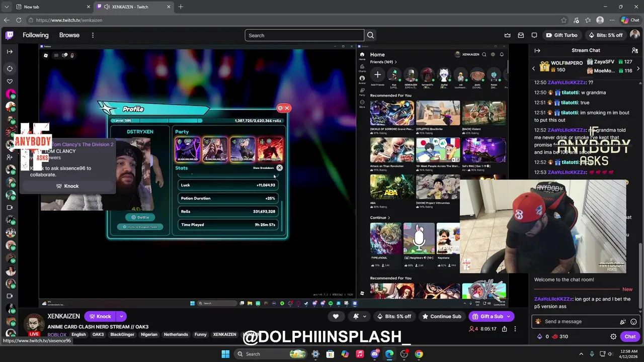Open a new browser tab with plus
Image resolution: width=644 pixels, height=362 pixels.
coord(181,7)
